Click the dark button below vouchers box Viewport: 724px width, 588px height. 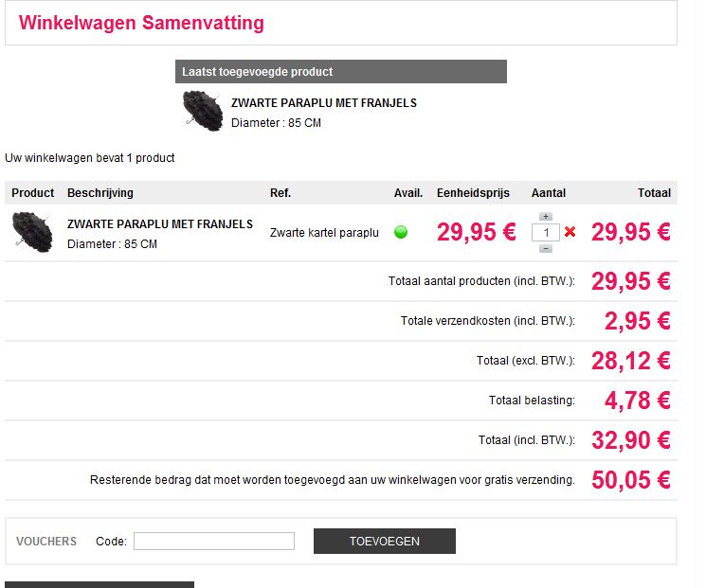(100, 585)
